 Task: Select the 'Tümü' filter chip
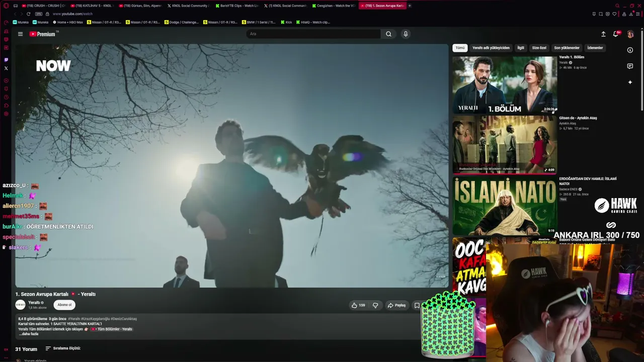coord(460,48)
